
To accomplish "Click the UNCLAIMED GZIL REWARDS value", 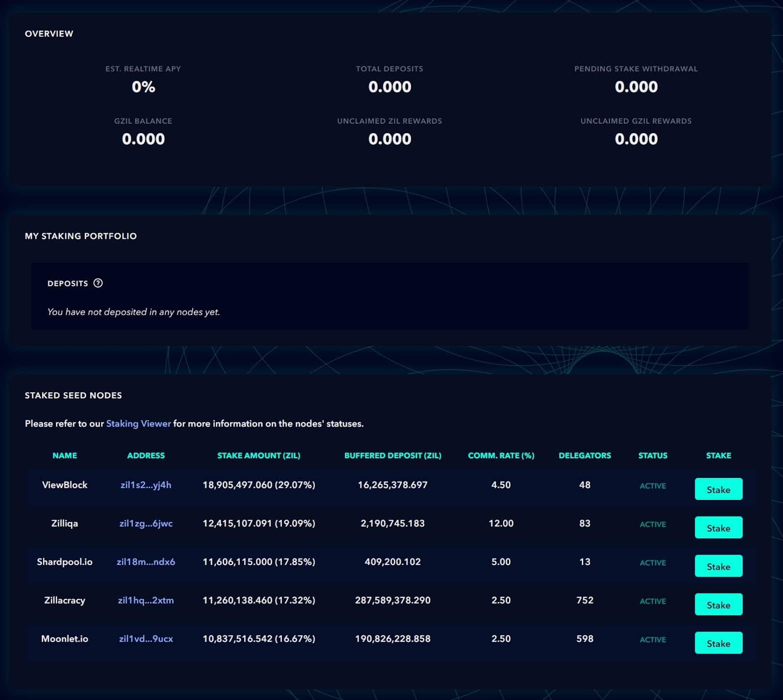I will [636, 139].
